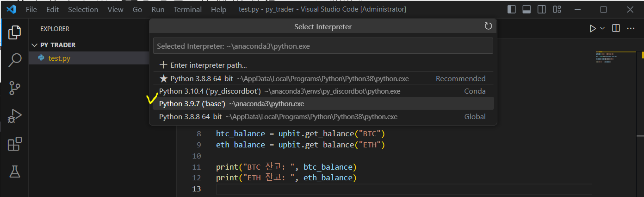Open the Run menu
This screenshot has width=644, height=197.
coord(158,9)
